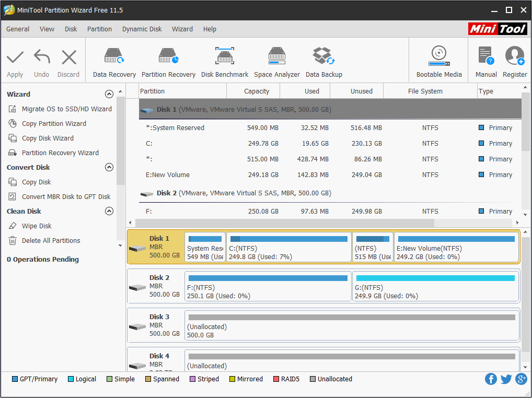Select System Reserved block in disk map
Viewport: 532px width, 398px height.
coord(205,247)
